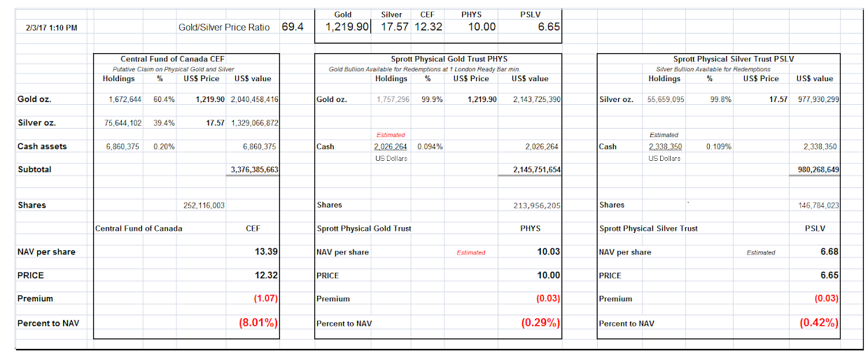Select CEF premium value (1.07)

265,299
